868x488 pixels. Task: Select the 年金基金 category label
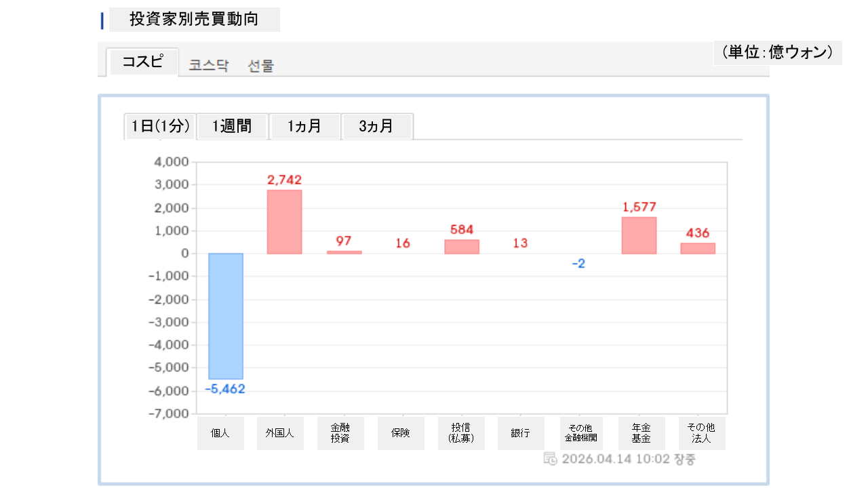642,433
